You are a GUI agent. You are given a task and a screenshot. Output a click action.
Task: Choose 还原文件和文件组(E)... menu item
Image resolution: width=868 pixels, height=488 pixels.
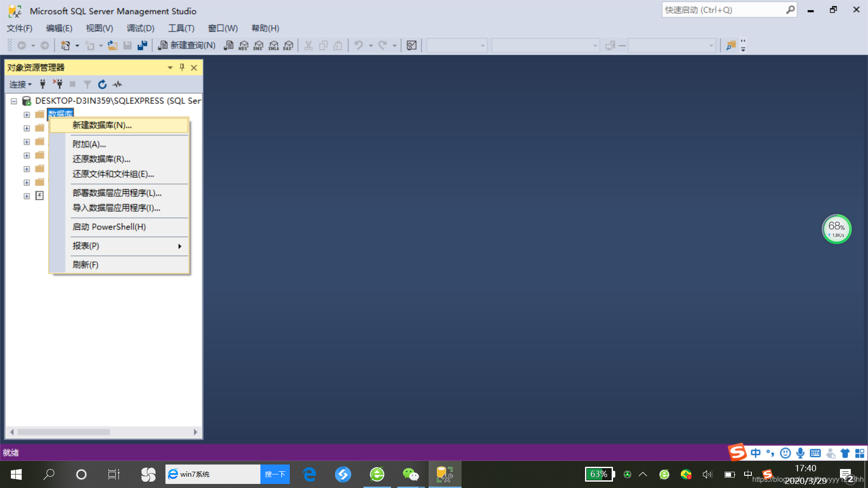(119, 174)
